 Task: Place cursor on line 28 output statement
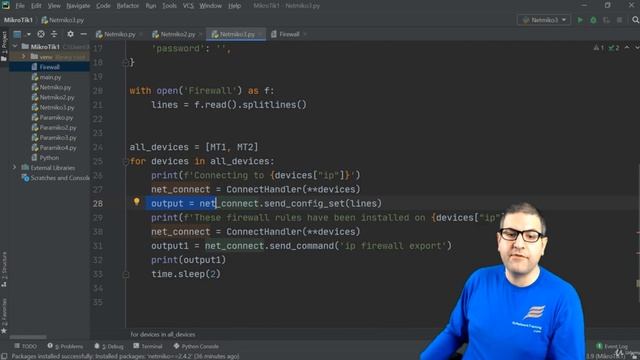(266, 203)
